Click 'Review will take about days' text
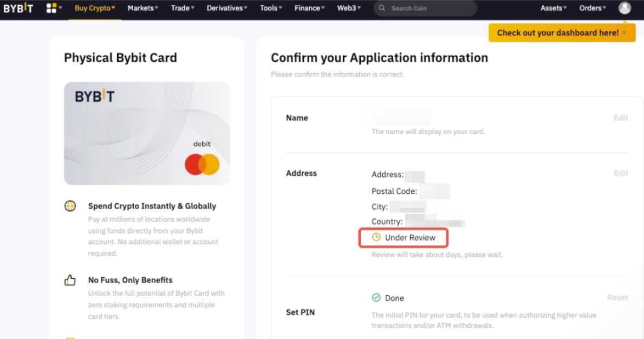This screenshot has height=339, width=644. pos(437,255)
